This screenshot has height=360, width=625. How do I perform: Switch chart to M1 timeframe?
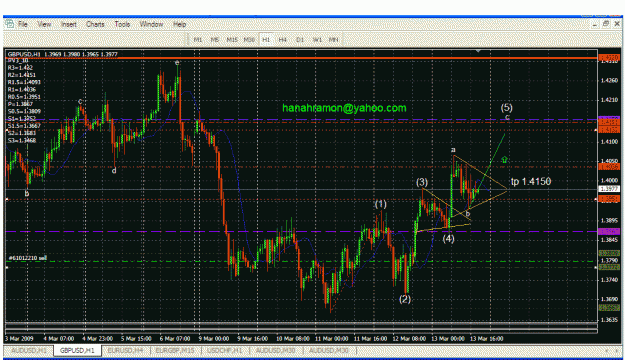[x=198, y=39]
